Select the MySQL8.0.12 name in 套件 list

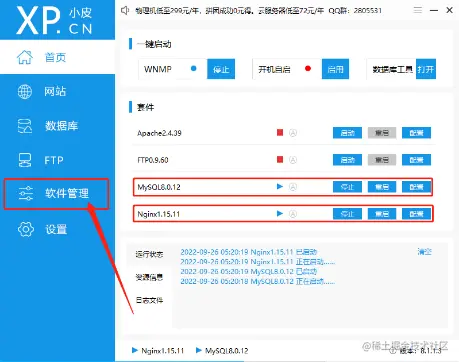(159, 187)
